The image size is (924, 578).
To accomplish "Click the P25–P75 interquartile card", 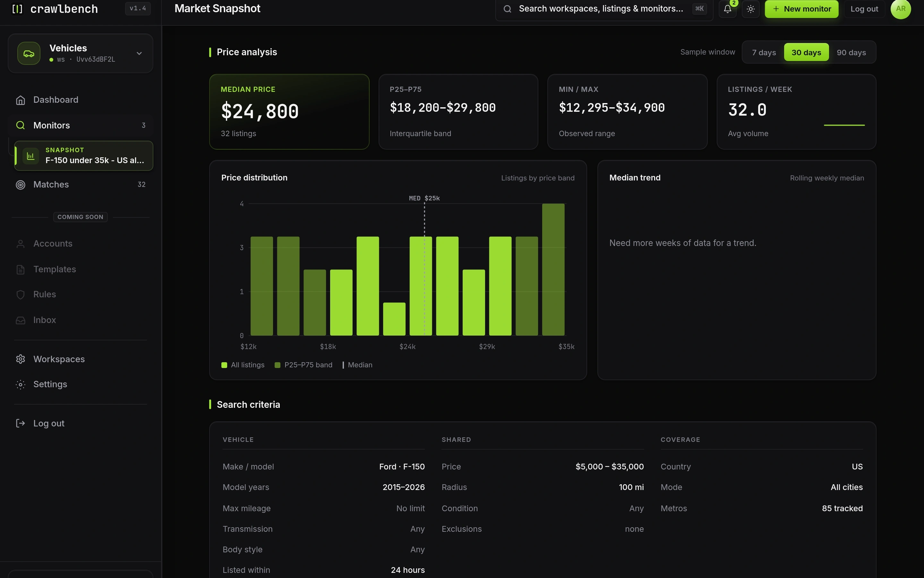I will [458, 112].
